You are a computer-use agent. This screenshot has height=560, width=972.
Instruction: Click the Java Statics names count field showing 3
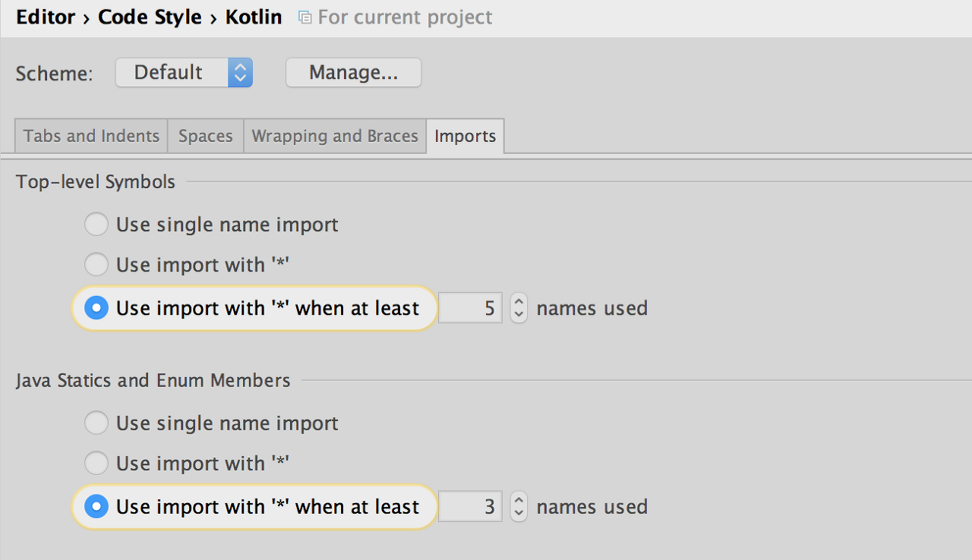(x=470, y=506)
